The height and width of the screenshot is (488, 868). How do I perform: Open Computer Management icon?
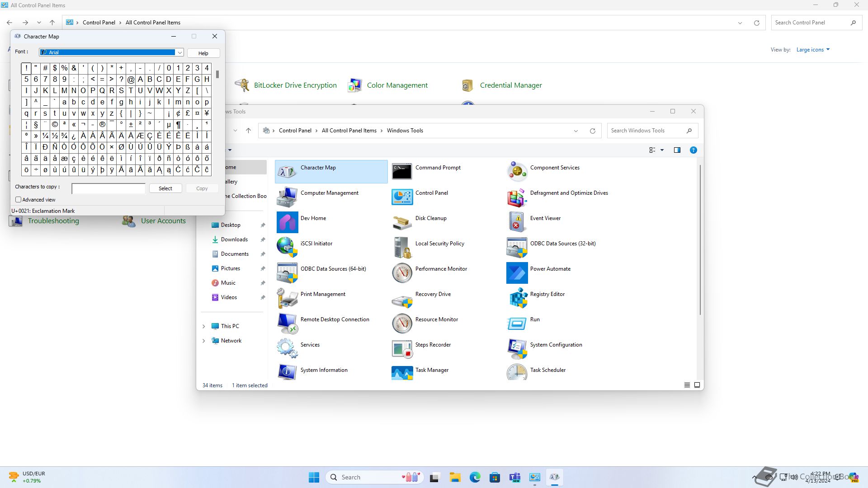(287, 197)
